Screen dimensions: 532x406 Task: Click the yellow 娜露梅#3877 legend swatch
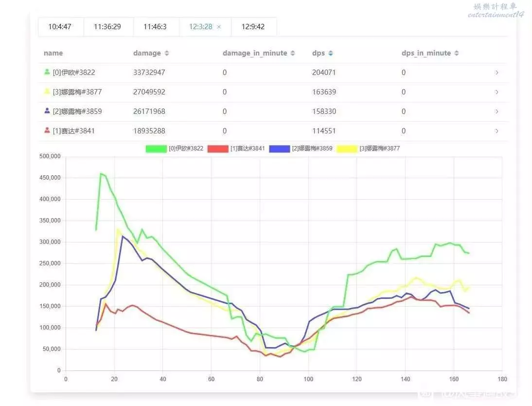tap(346, 148)
